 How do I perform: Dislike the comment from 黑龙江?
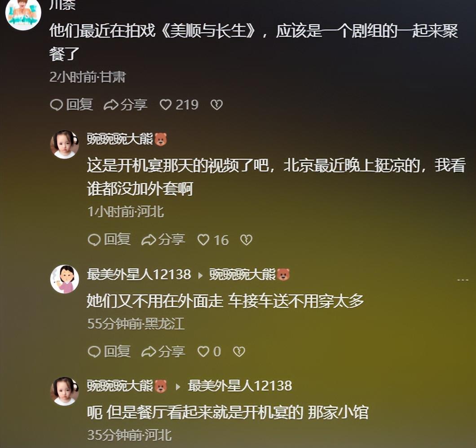pos(239,352)
